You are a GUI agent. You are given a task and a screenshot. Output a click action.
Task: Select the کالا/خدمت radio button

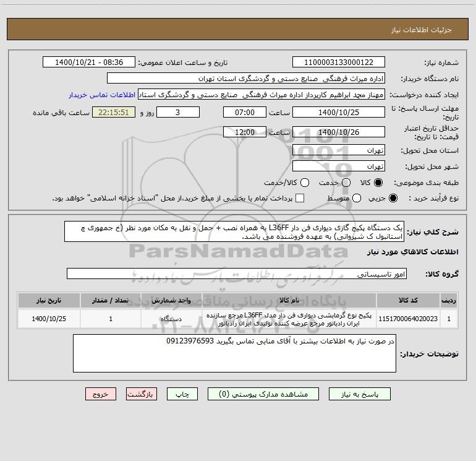click(305, 183)
